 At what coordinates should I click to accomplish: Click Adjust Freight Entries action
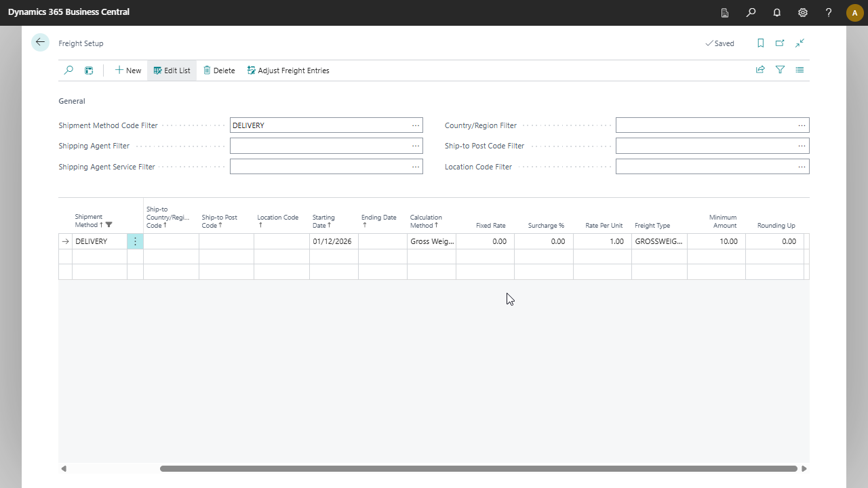point(288,70)
